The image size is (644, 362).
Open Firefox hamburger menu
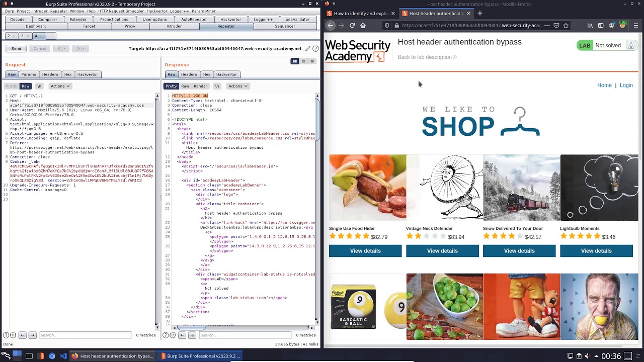pos(636,26)
